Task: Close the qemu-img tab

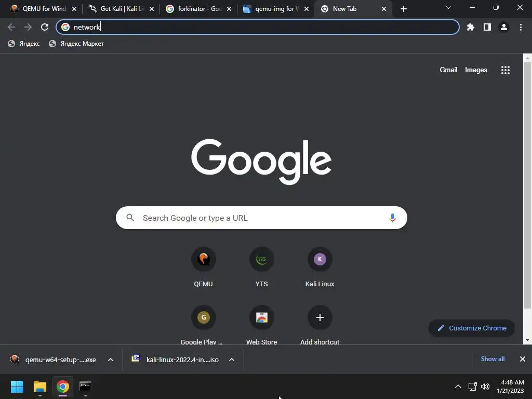Action: click(307, 9)
